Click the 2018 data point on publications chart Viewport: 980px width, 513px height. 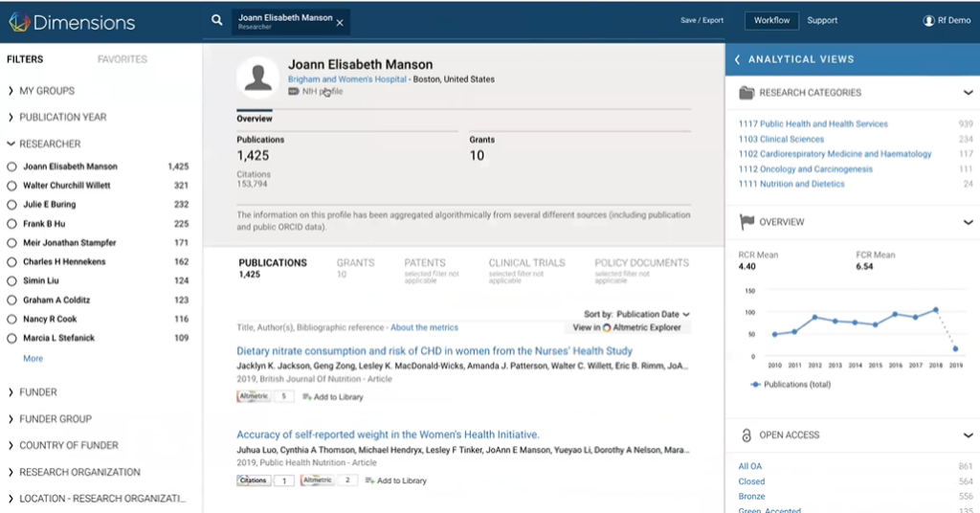tap(936, 310)
